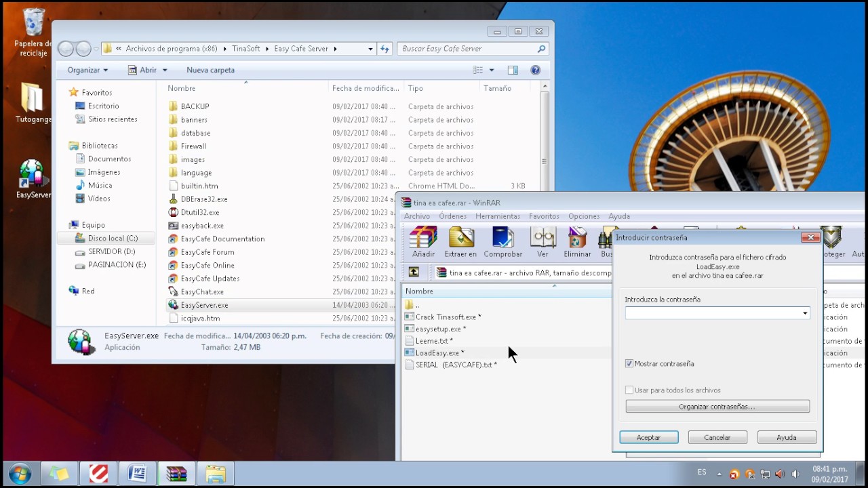Select Leeme.txt in the archive list
Viewport: 868px width, 488px height.
(429, 341)
